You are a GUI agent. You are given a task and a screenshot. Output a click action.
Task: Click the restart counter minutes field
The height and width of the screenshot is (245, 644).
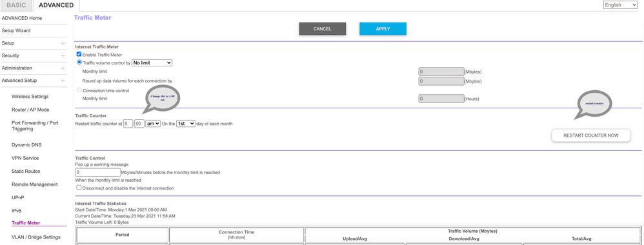(139, 124)
